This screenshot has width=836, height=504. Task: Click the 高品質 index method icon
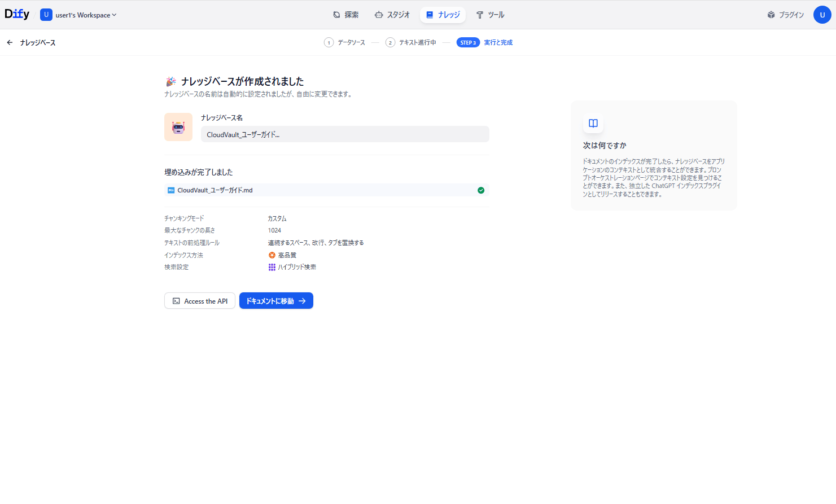(x=272, y=255)
